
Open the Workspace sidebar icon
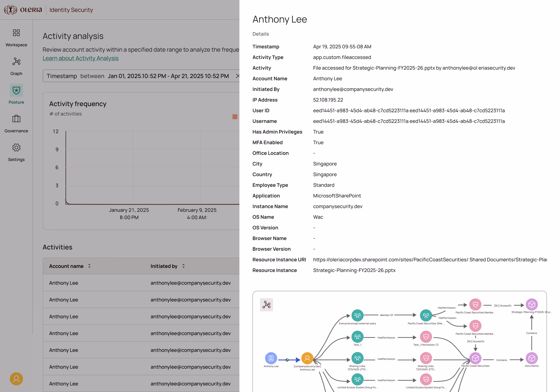pos(16,33)
